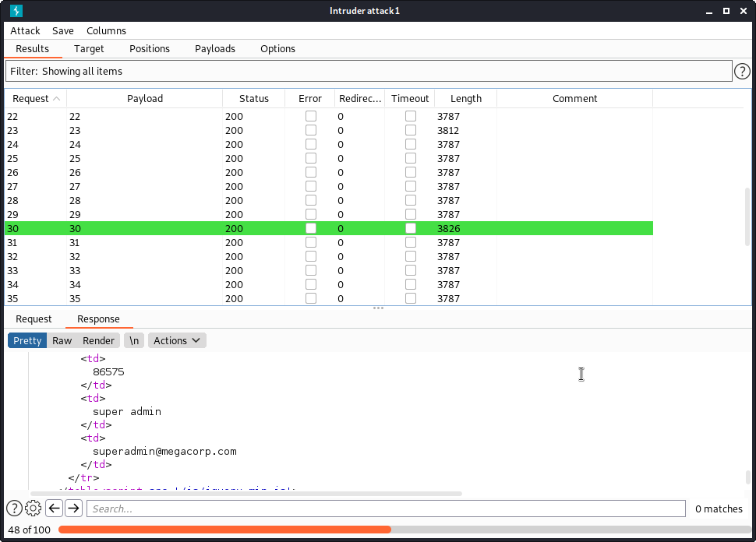This screenshot has width=756, height=542.
Task: Open the filter help question-mark icon
Action: click(742, 72)
